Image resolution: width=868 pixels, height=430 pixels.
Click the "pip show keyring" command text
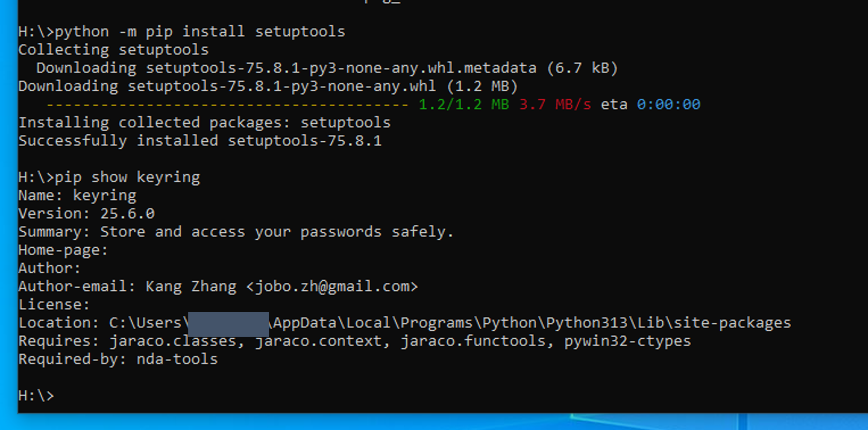127,177
